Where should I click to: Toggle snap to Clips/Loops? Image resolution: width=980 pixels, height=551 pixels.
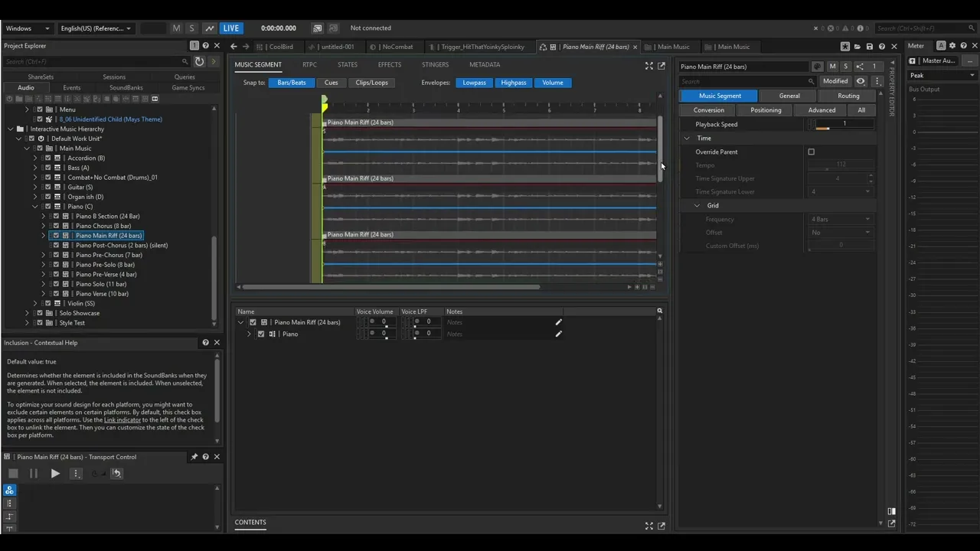pyautogui.click(x=371, y=83)
